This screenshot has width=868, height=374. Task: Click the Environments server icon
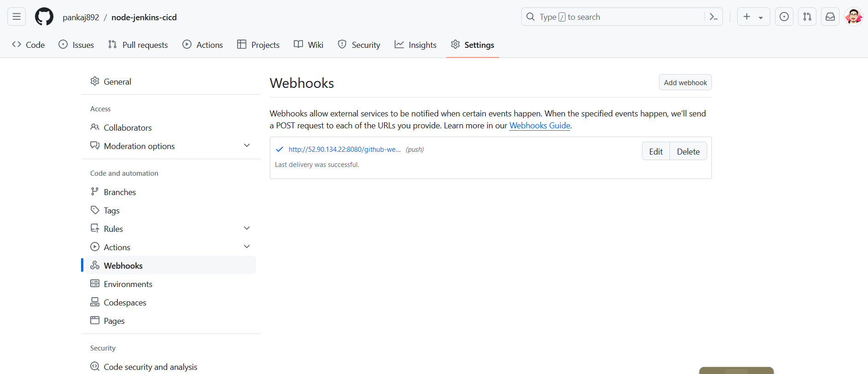95,283
